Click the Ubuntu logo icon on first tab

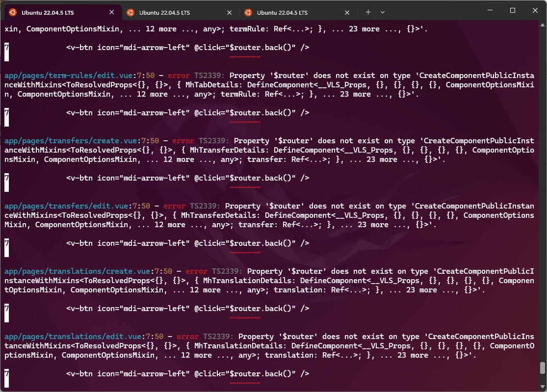pyautogui.click(x=13, y=13)
